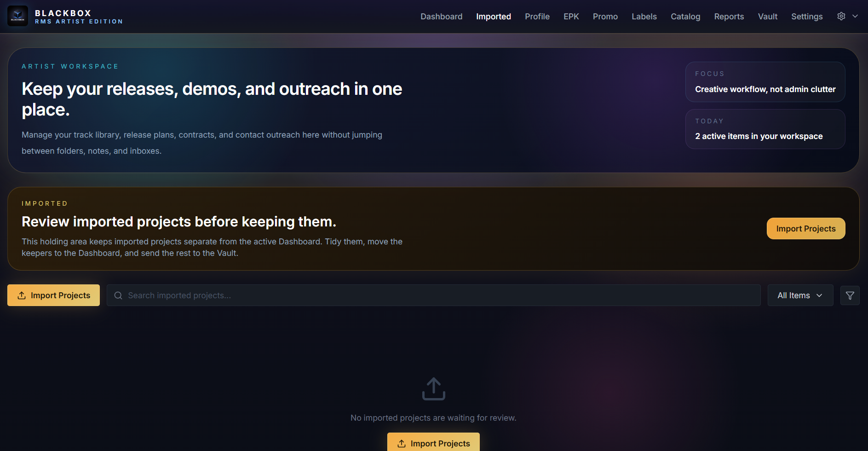Click the yellow Import Projects button in banner
This screenshot has height=451, width=868.
[805, 228]
